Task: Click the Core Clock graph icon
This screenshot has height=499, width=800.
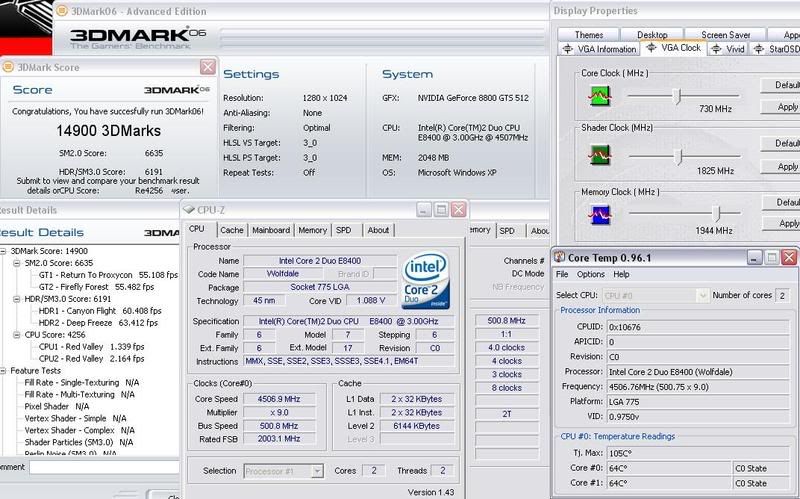Action: (599, 95)
